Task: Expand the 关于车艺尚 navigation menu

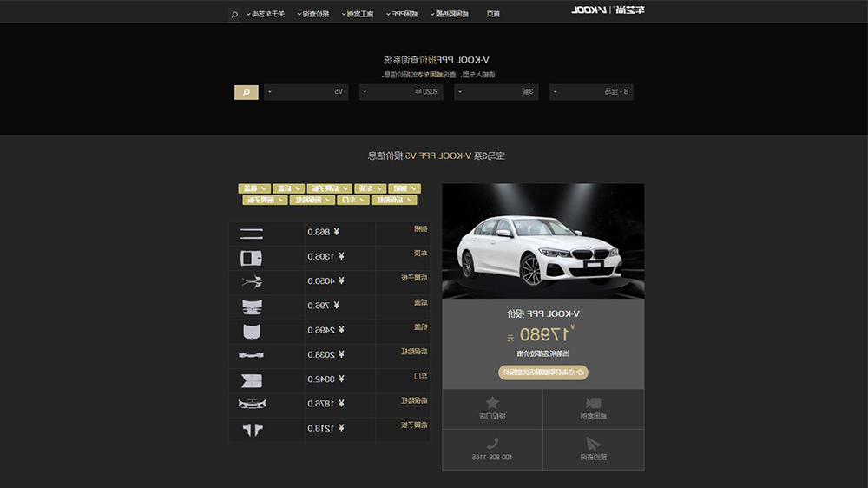Action: click(265, 15)
